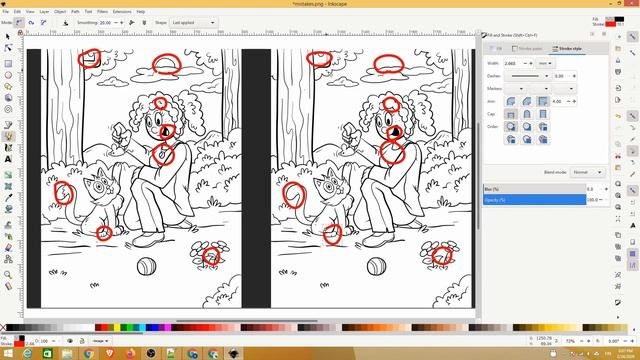Viewport: 640px width, 360px height.
Task: Click the cyan swatch in the palette
Action: tap(142, 327)
